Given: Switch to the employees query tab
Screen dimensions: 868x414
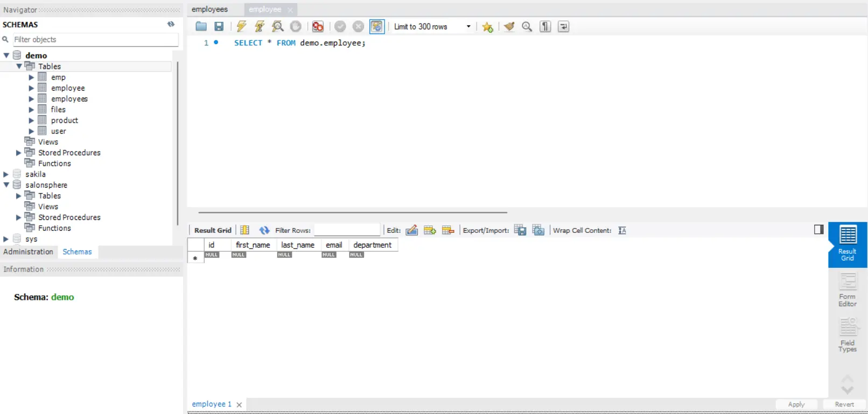Looking at the screenshot, I should click(210, 9).
